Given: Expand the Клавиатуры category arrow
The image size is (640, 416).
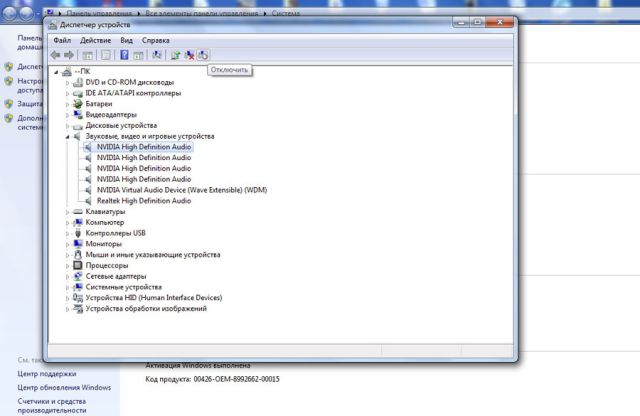Looking at the screenshot, I should tap(67, 212).
